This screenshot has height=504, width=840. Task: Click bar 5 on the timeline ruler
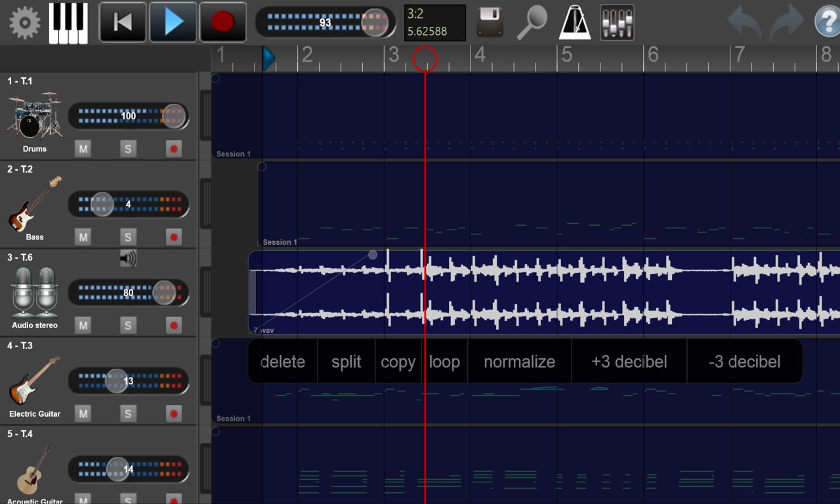[566, 55]
